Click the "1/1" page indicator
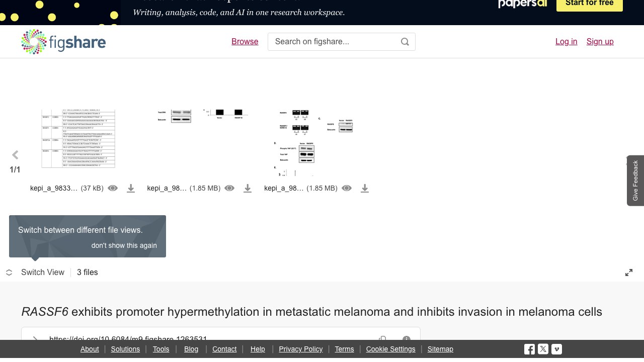Image resolution: width=644 pixels, height=362 pixels. click(15, 170)
